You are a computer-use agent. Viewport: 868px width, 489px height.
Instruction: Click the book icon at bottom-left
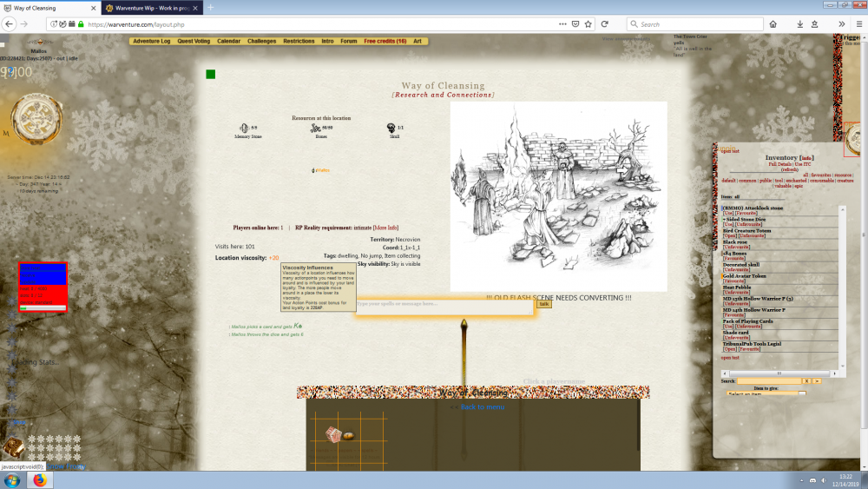pyautogui.click(x=13, y=447)
